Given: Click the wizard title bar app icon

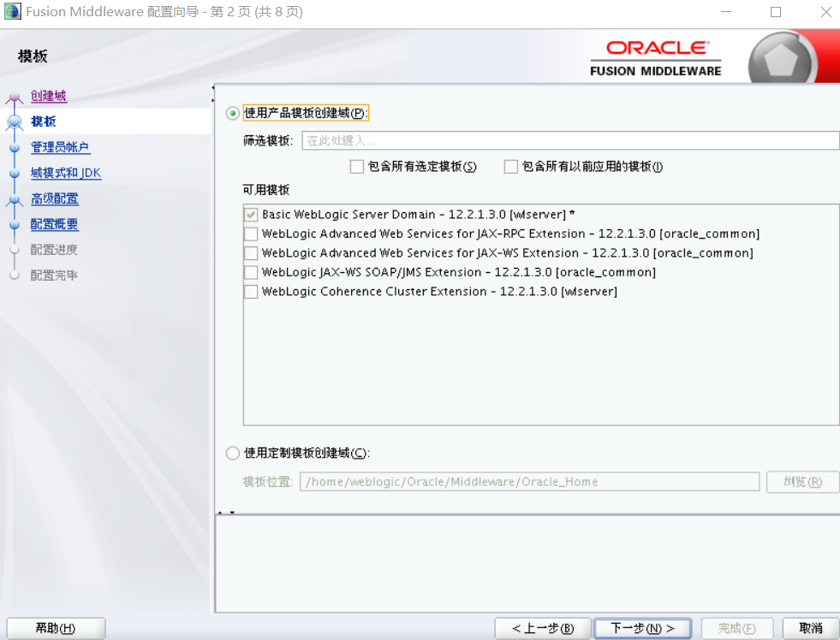Looking at the screenshot, I should (12, 11).
